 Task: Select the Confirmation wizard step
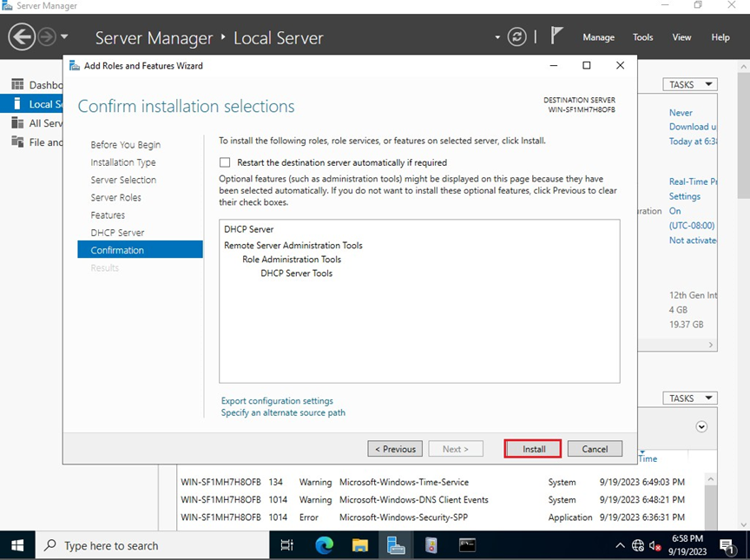coord(140,250)
